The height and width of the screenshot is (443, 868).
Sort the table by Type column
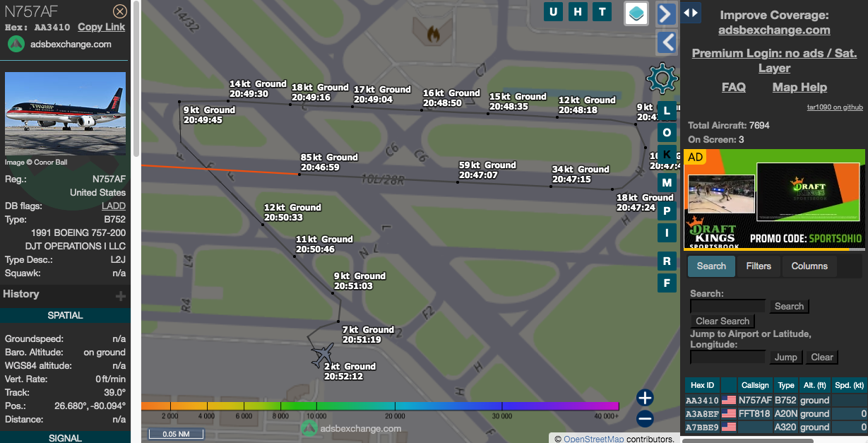click(x=786, y=385)
